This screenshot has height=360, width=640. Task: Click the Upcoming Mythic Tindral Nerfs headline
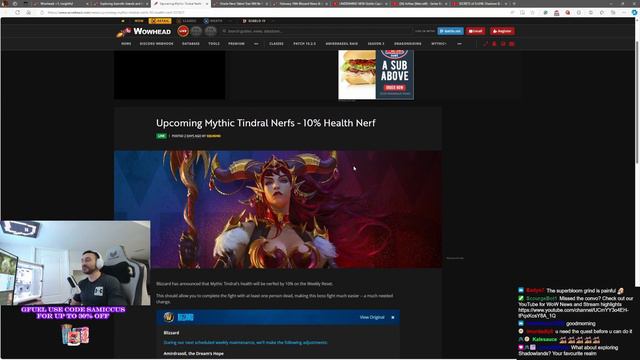coord(266,123)
